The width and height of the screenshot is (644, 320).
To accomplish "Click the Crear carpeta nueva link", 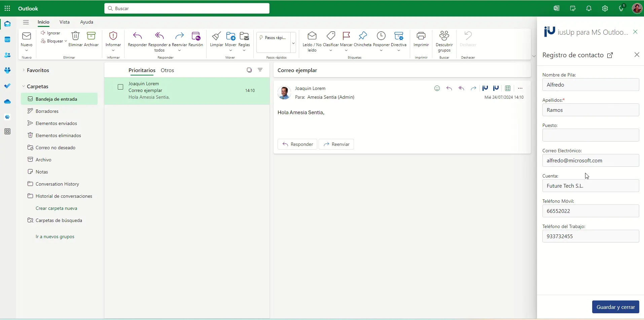I will point(57,208).
